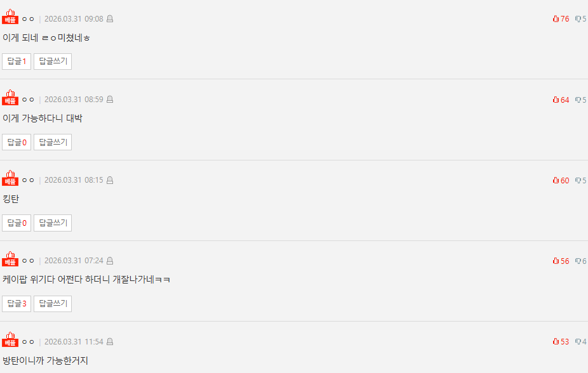Open 답글0 under the '킹탄' comment
Viewport: 588px width, 373px height.
pyautogui.click(x=17, y=223)
